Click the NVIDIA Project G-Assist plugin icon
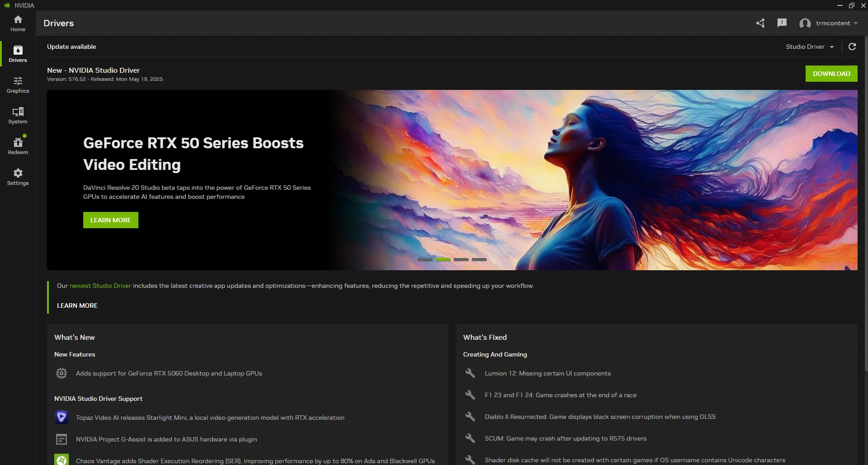Viewport: 868px width, 465px height. click(62, 439)
